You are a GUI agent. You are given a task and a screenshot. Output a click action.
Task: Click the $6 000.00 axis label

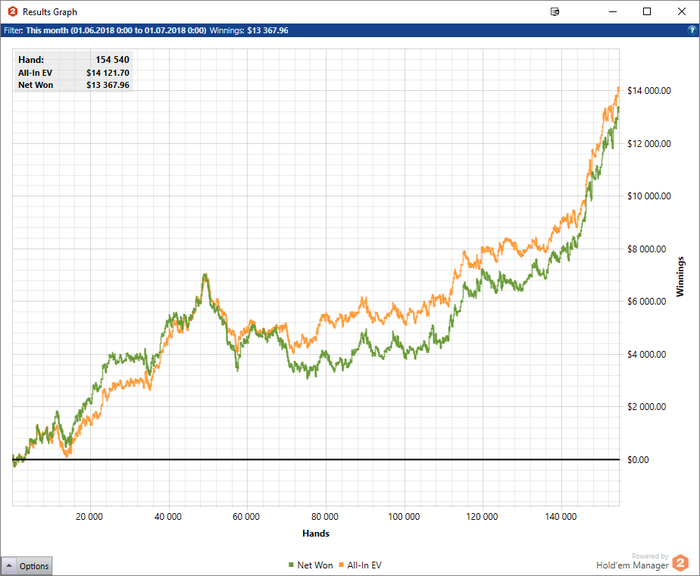[x=646, y=301]
